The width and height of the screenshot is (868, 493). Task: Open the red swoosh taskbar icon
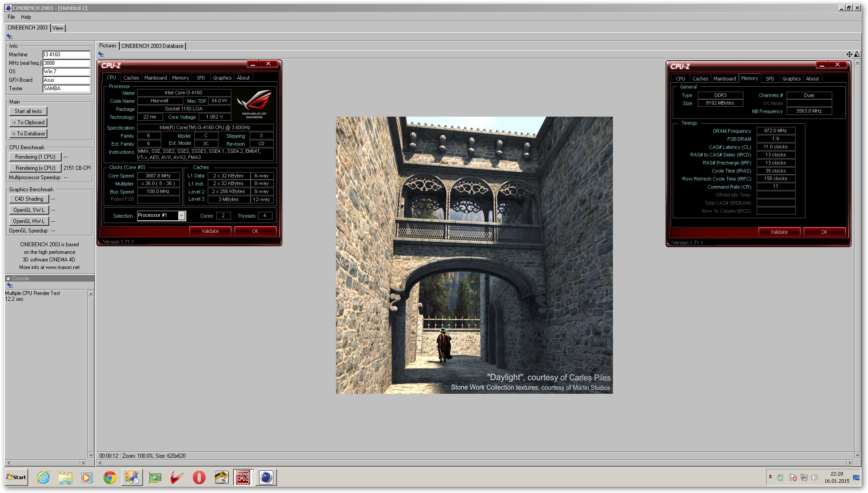(177, 477)
